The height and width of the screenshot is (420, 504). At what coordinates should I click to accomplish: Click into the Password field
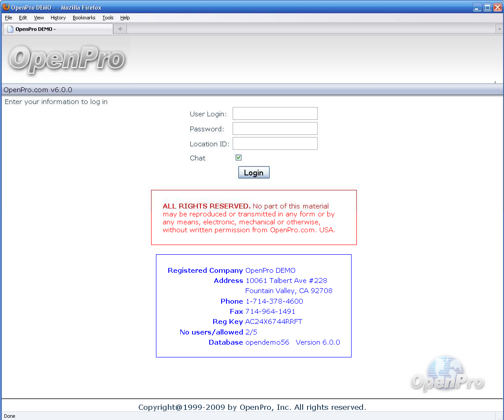275,129
